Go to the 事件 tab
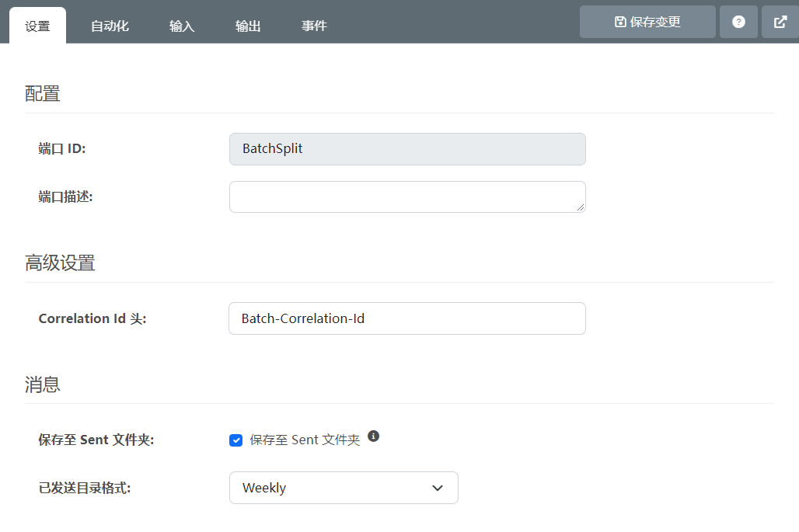 (314, 26)
